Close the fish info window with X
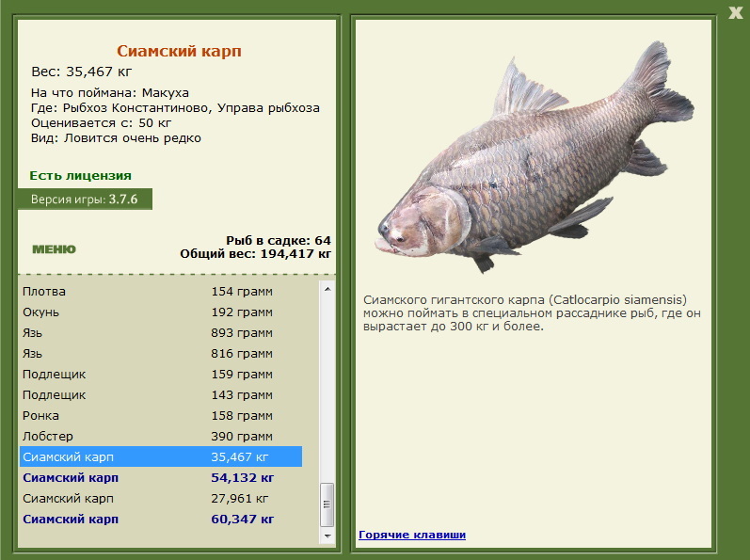 (735, 12)
